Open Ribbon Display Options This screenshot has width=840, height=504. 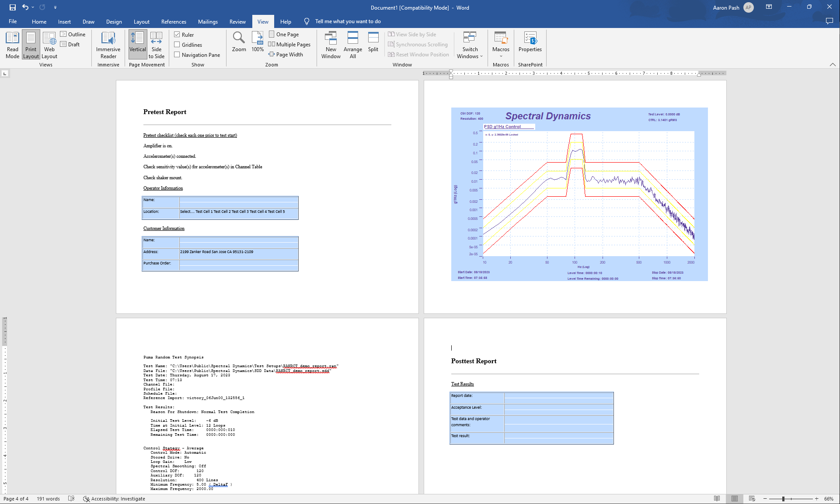click(x=769, y=7)
